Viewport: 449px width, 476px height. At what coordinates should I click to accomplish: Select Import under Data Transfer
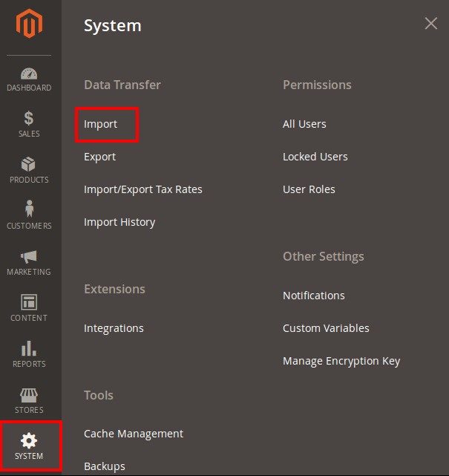pos(101,124)
